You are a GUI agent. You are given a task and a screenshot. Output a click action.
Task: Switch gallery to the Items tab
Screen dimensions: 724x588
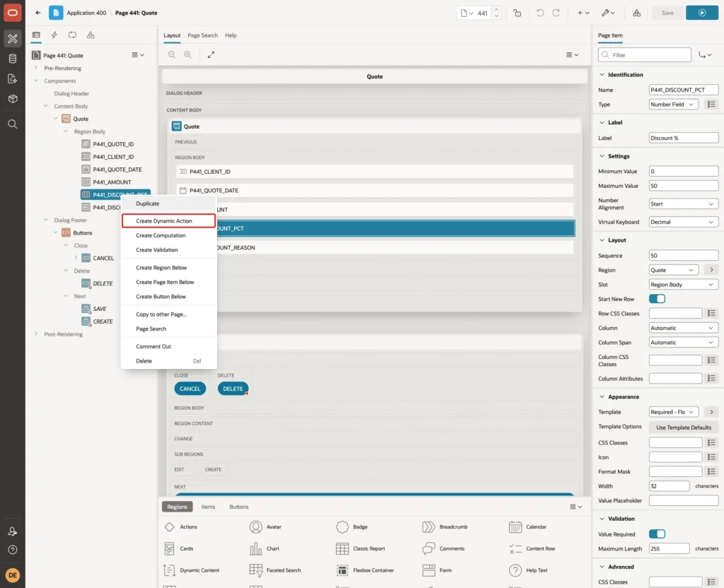(x=209, y=507)
